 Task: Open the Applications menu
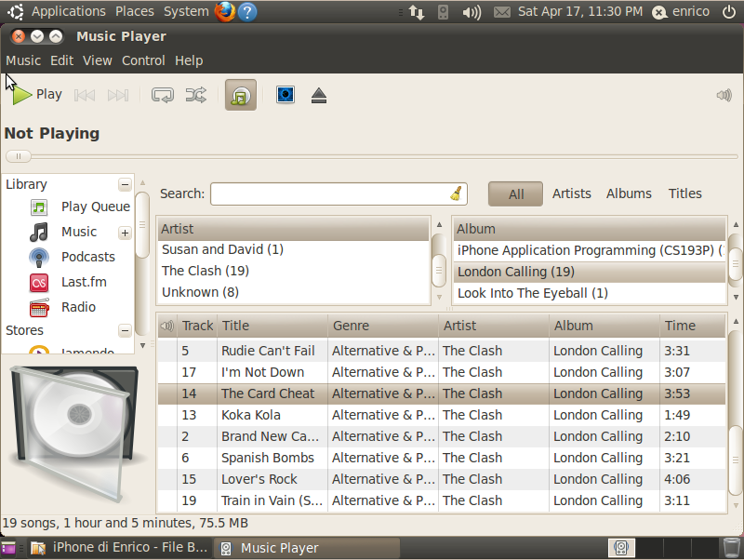pos(68,11)
